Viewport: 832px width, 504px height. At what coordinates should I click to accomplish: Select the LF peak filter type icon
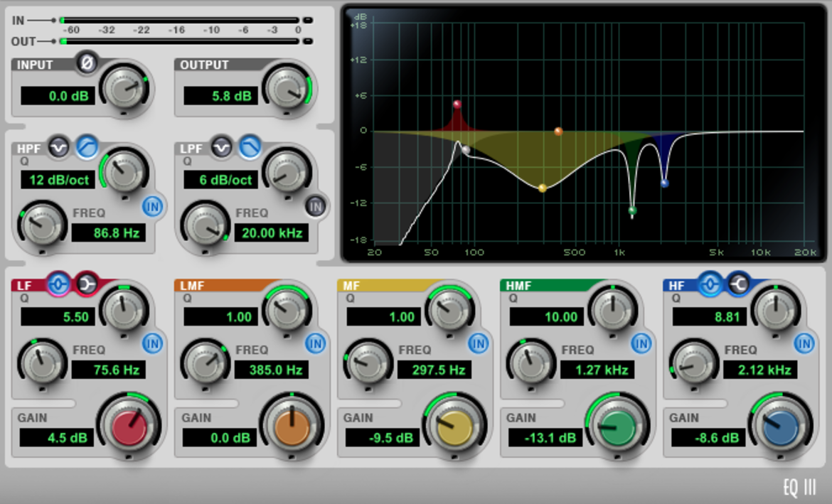tap(58, 284)
